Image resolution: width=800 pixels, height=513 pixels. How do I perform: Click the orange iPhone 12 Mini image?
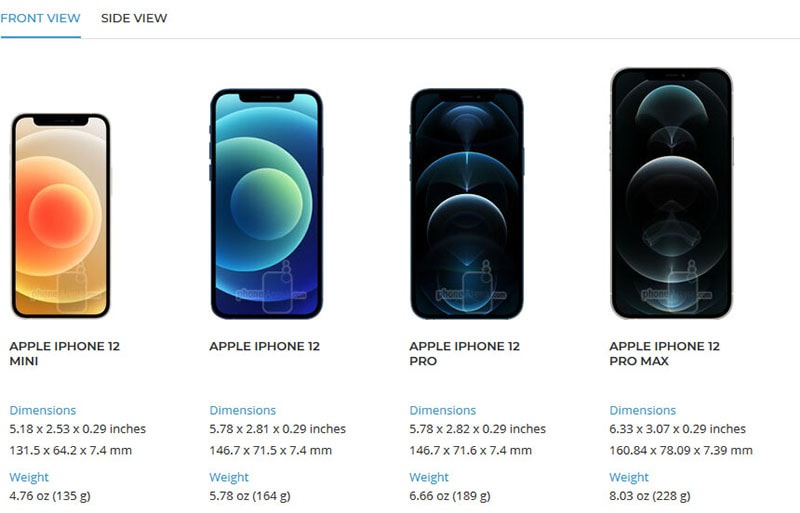[60, 215]
